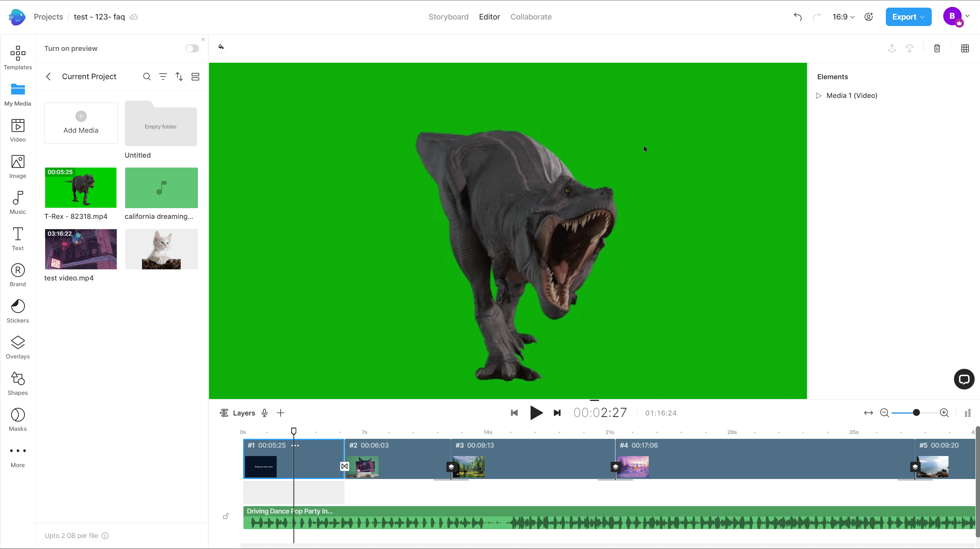Undo the last action
The image size is (980, 549).
797,16
